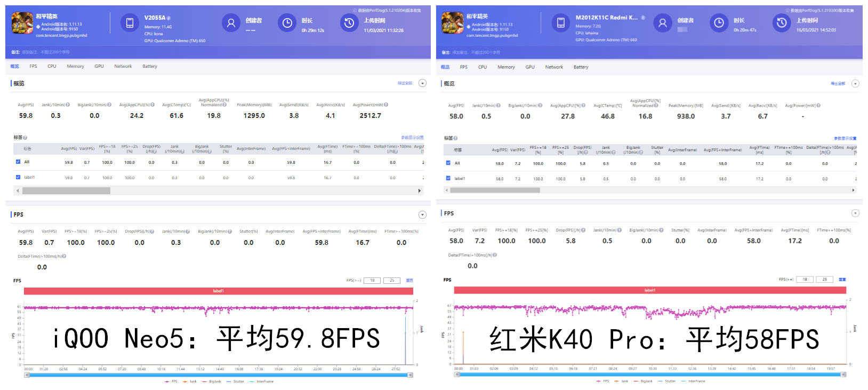Uncheck the label1 checkbox in Redmi table
The width and height of the screenshot is (868, 390).
448,178
